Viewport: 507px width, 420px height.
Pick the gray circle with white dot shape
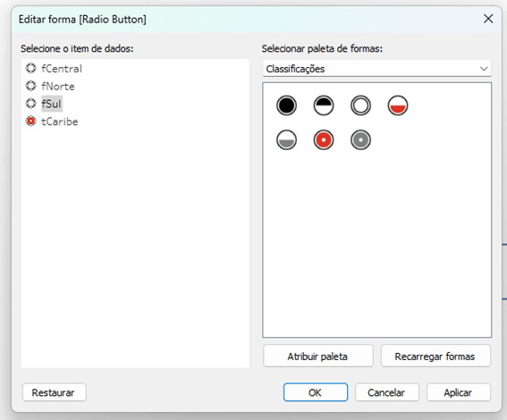(360, 140)
